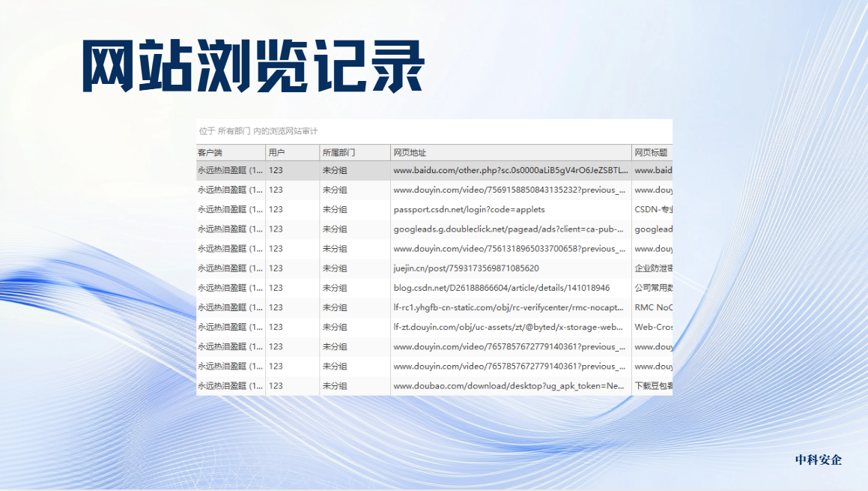The height and width of the screenshot is (491, 868).
Task: Click client 永远热泪盈眶 in the blog.csdn.net row
Action: (x=230, y=288)
